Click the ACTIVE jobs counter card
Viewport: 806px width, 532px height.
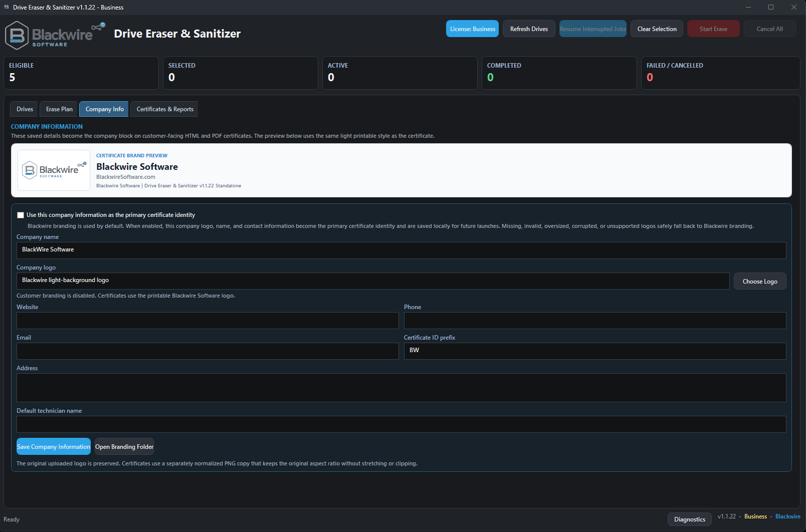(400, 73)
